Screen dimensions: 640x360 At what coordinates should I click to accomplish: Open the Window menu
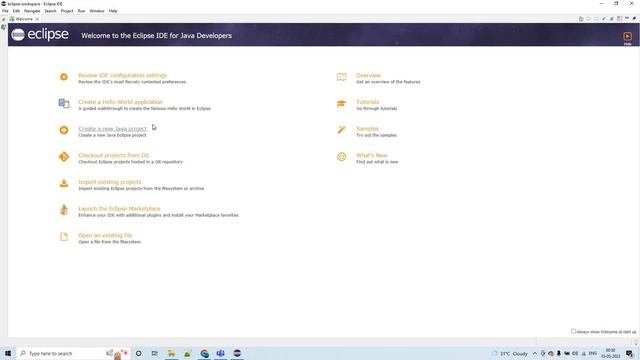(97, 11)
